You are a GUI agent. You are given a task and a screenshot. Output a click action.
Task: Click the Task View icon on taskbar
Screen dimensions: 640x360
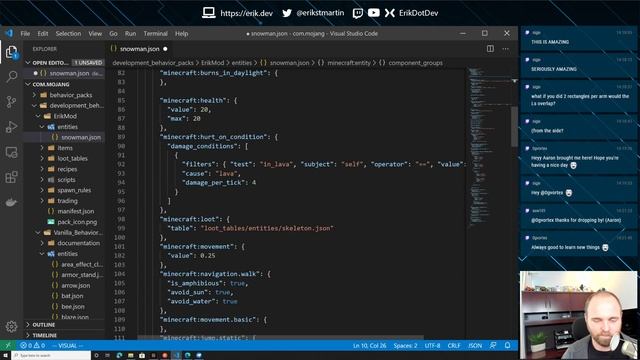pos(107,356)
